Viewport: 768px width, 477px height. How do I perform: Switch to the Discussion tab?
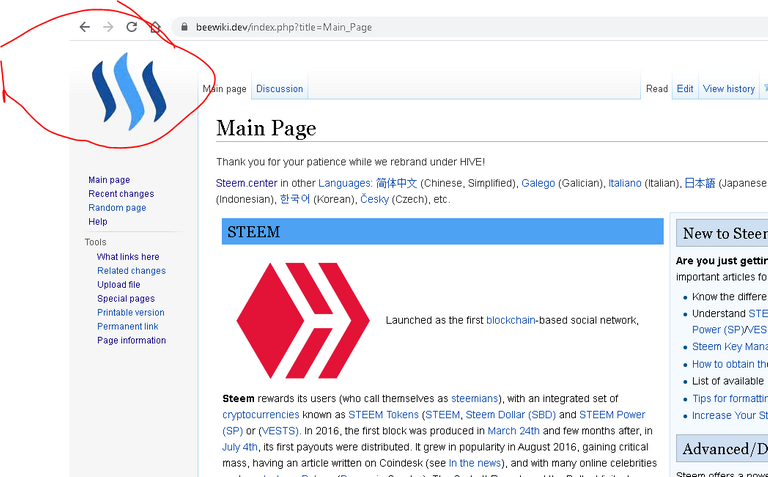point(280,89)
